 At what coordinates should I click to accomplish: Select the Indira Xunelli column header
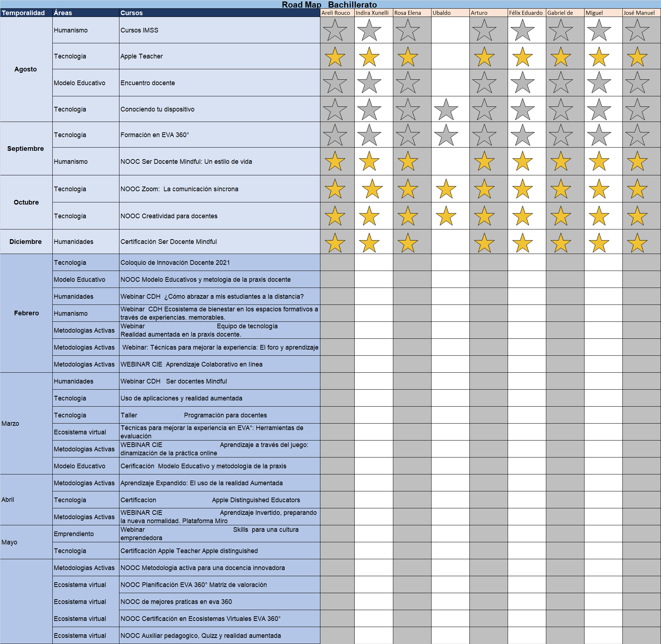pyautogui.click(x=374, y=13)
